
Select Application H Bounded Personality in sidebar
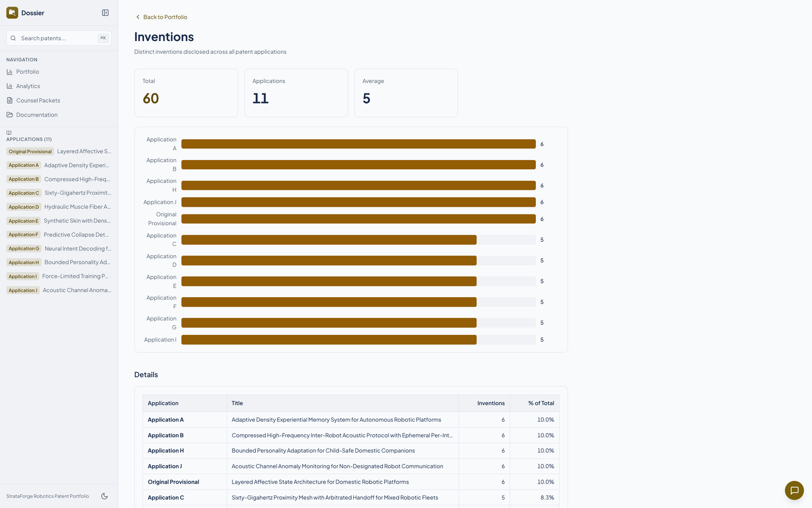click(59, 263)
